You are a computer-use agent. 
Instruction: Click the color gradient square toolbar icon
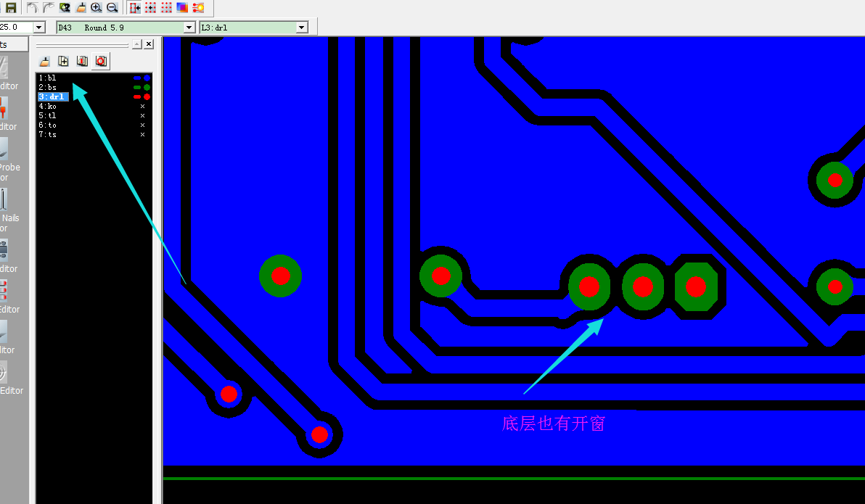pos(182,7)
